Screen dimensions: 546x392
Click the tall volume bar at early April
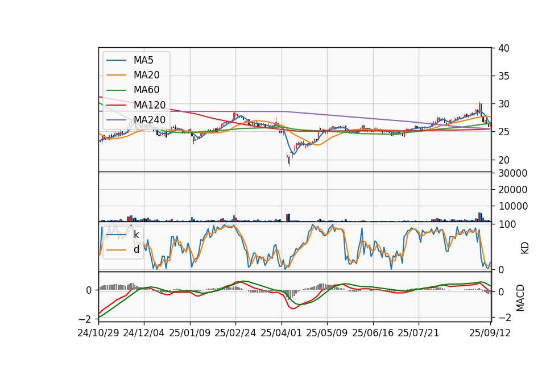(x=288, y=218)
